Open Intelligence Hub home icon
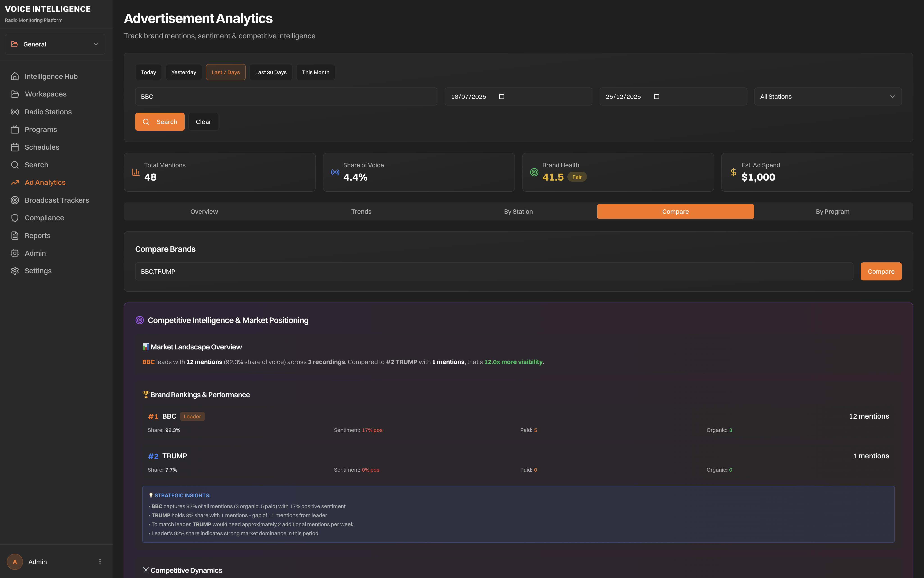This screenshot has height=578, width=924. (15, 76)
